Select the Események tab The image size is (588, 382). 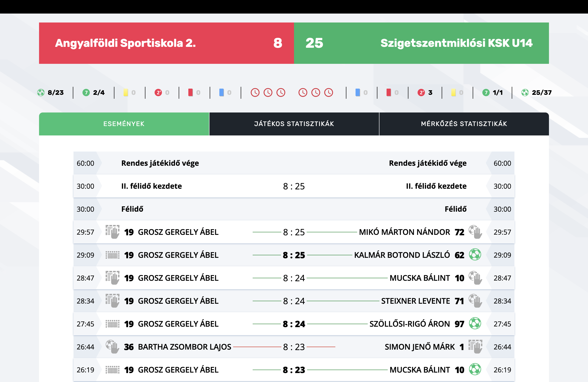point(124,124)
